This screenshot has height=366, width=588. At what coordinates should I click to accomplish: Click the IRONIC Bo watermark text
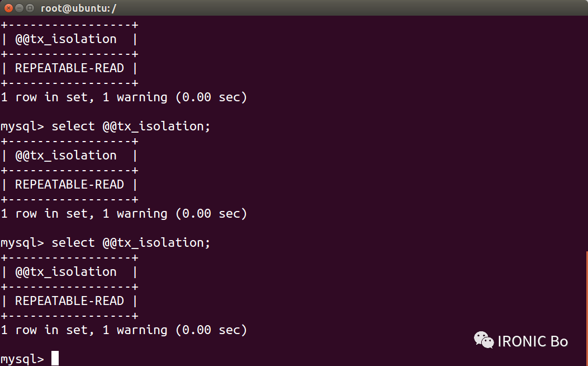click(533, 341)
